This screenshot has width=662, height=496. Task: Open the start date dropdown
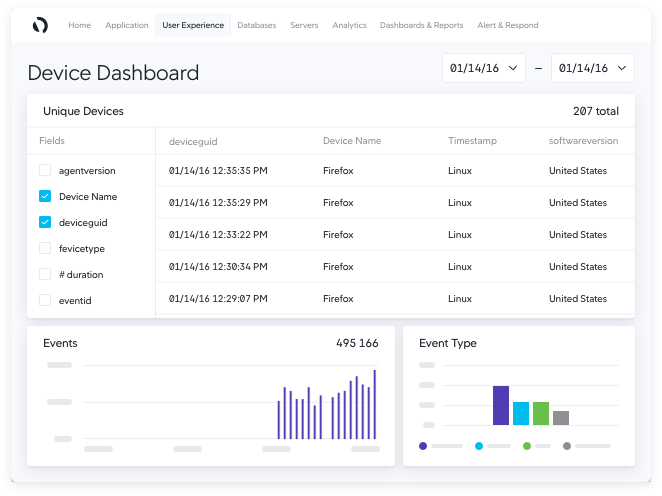point(484,68)
